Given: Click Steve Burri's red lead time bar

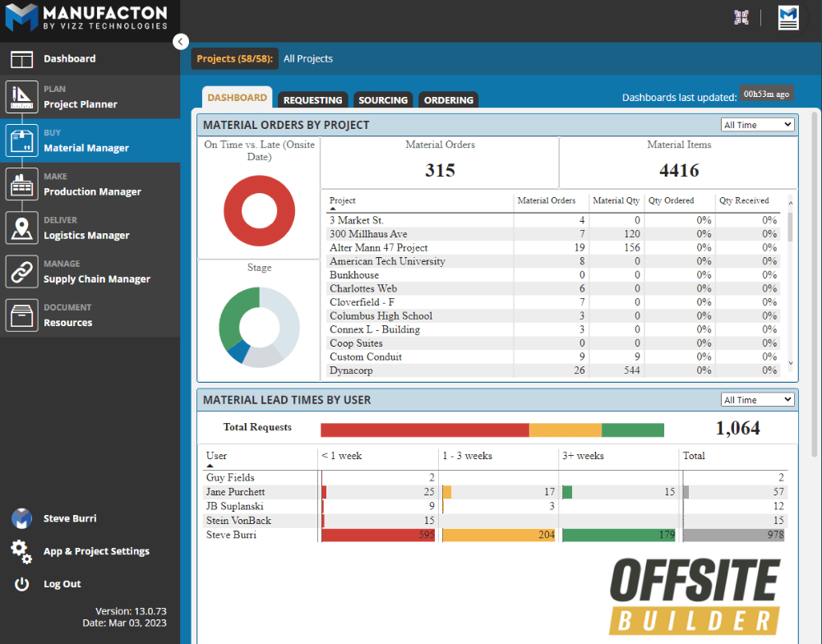Looking at the screenshot, I should pos(378,534).
